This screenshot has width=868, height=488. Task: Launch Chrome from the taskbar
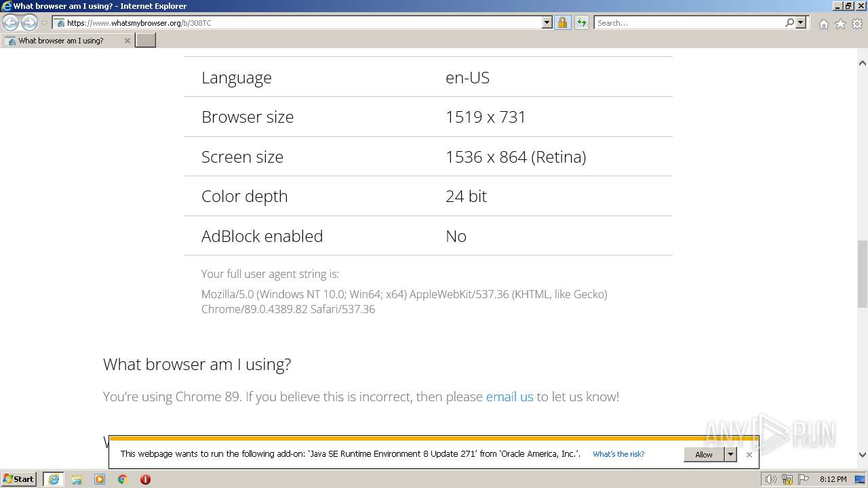(123, 479)
